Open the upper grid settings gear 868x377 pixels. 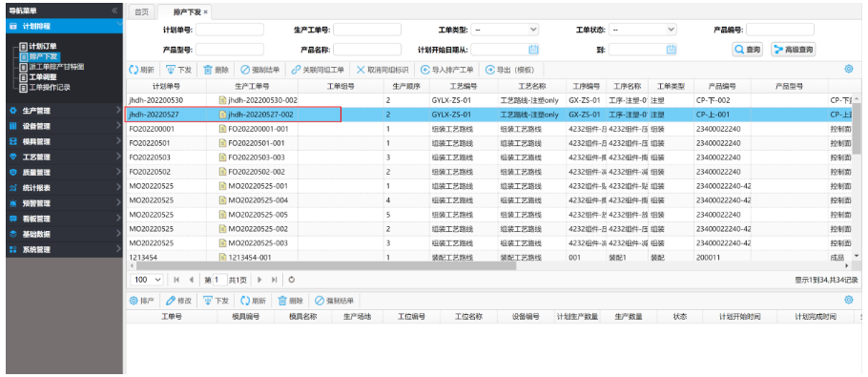click(849, 70)
